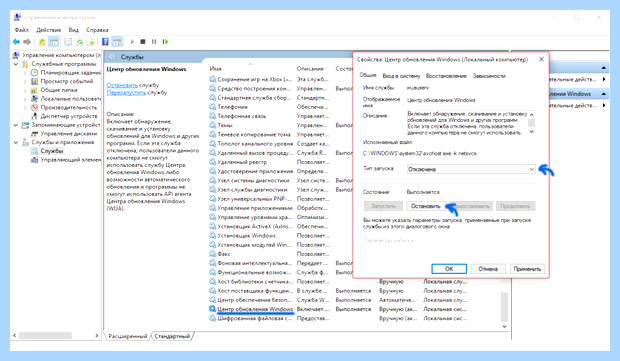The width and height of the screenshot is (620, 361).
Task: Refresh the list with the green toolbar icon
Action: pos(80,42)
